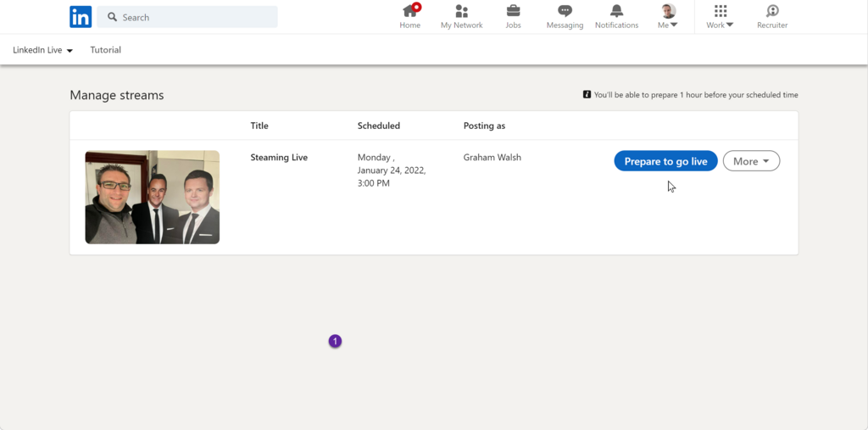868x430 pixels.
Task: Open the More dropdown for the stream
Action: (751, 161)
